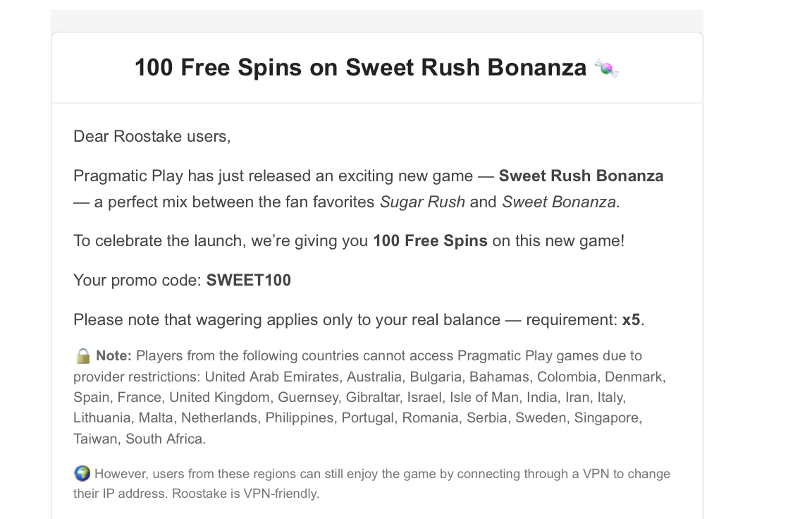
Task: Click the SWEET100 promo code text
Action: 248,280
